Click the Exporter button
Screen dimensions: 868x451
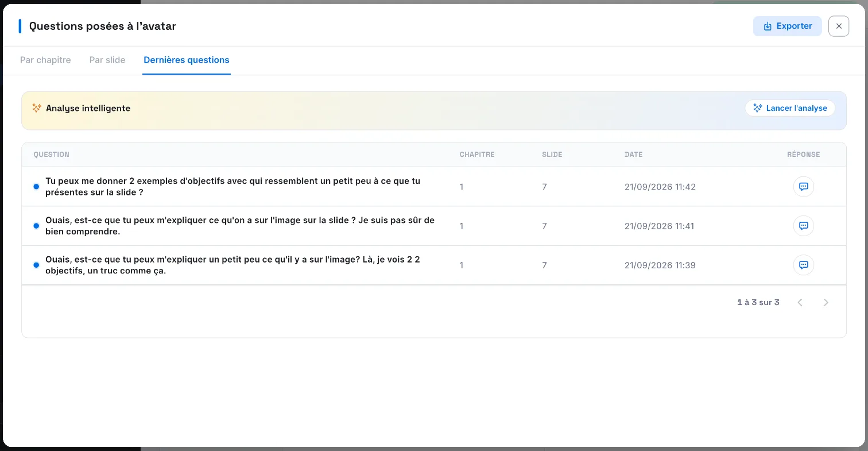[787, 26]
